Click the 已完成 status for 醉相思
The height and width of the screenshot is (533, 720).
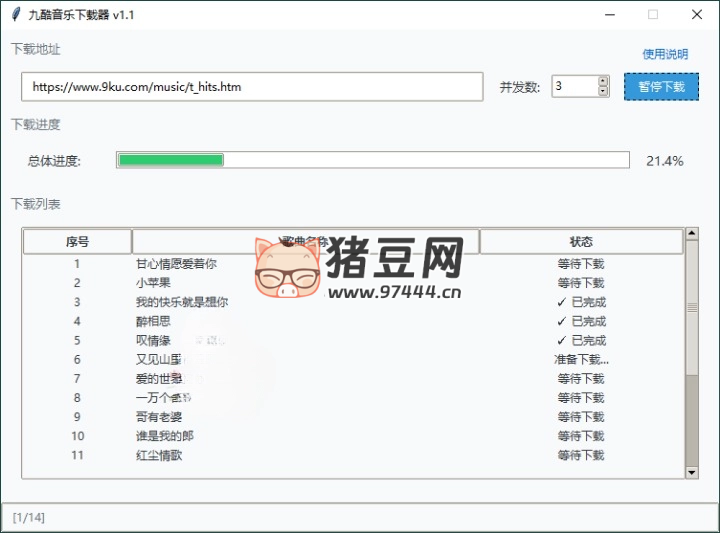(581, 321)
